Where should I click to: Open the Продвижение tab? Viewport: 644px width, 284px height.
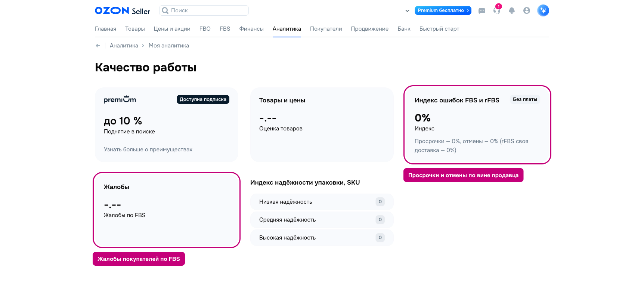click(x=370, y=29)
